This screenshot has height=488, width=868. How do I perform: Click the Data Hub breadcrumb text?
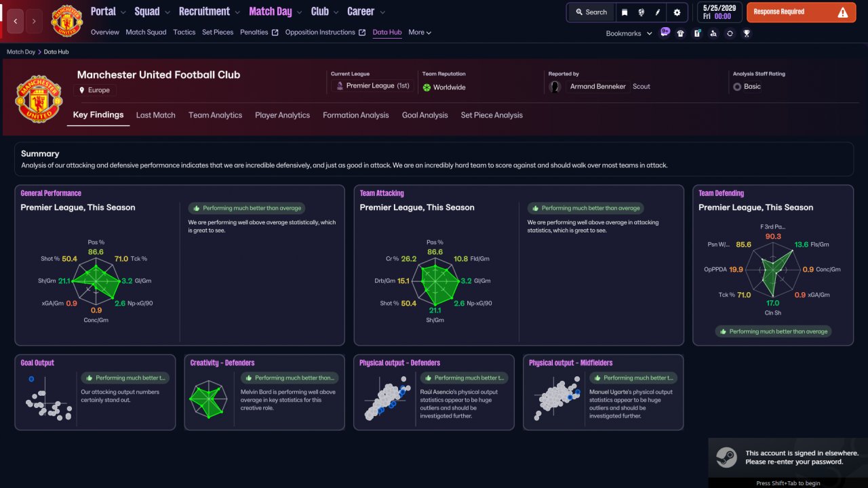point(56,52)
